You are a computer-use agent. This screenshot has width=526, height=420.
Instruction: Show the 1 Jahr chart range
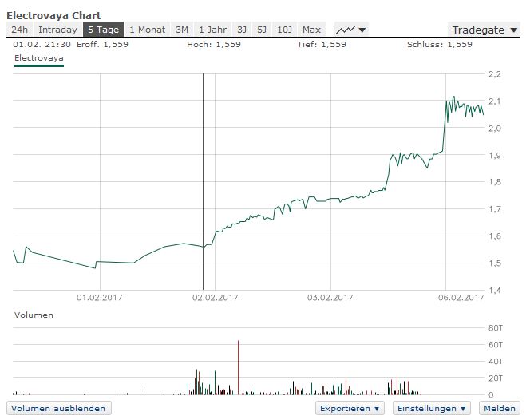(212, 30)
